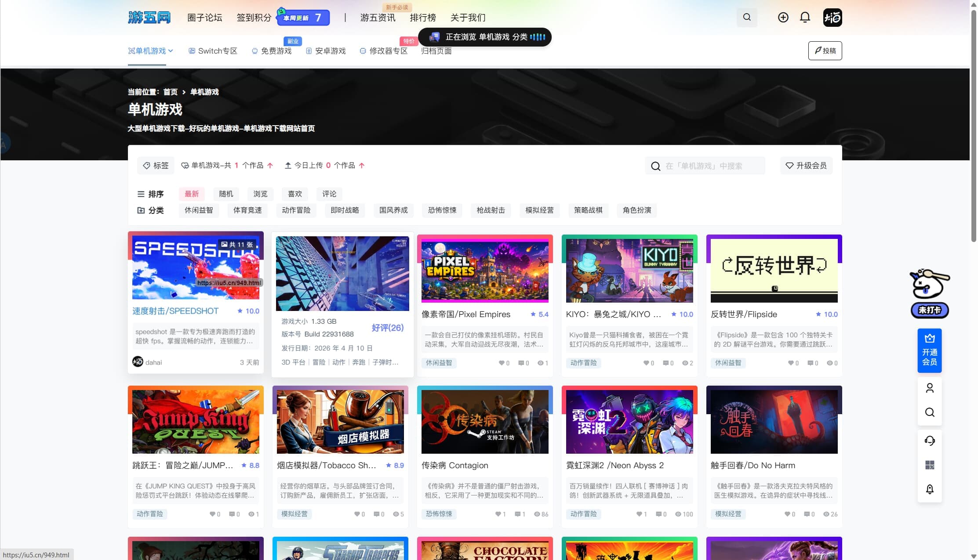
Task: Open the 速度射击/SPEEDSHOT title link
Action: click(x=175, y=311)
